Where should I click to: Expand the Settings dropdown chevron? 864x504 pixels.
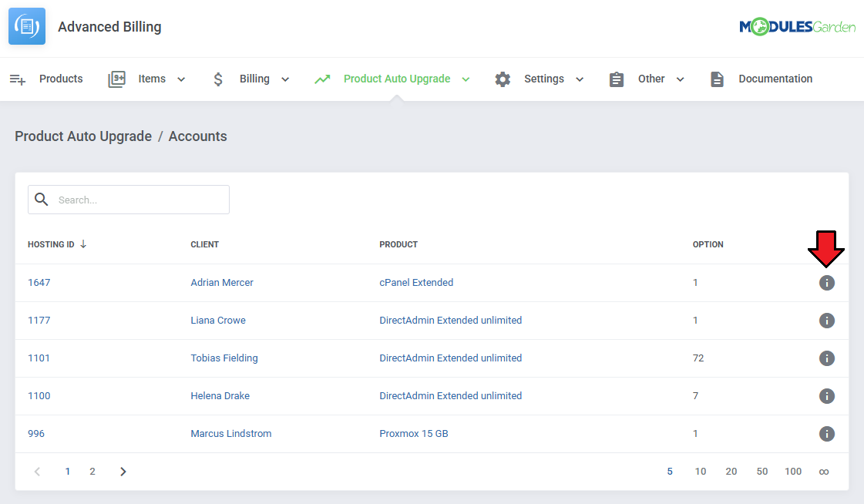[x=580, y=79]
